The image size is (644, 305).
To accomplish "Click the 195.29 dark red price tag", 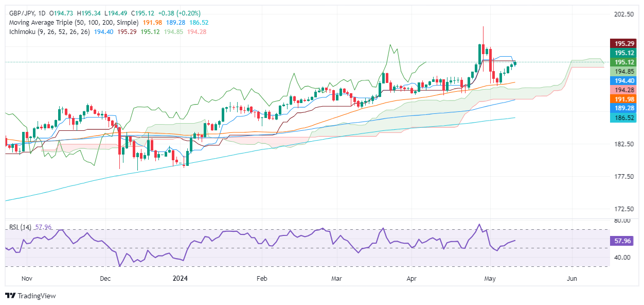I will coord(624,44).
